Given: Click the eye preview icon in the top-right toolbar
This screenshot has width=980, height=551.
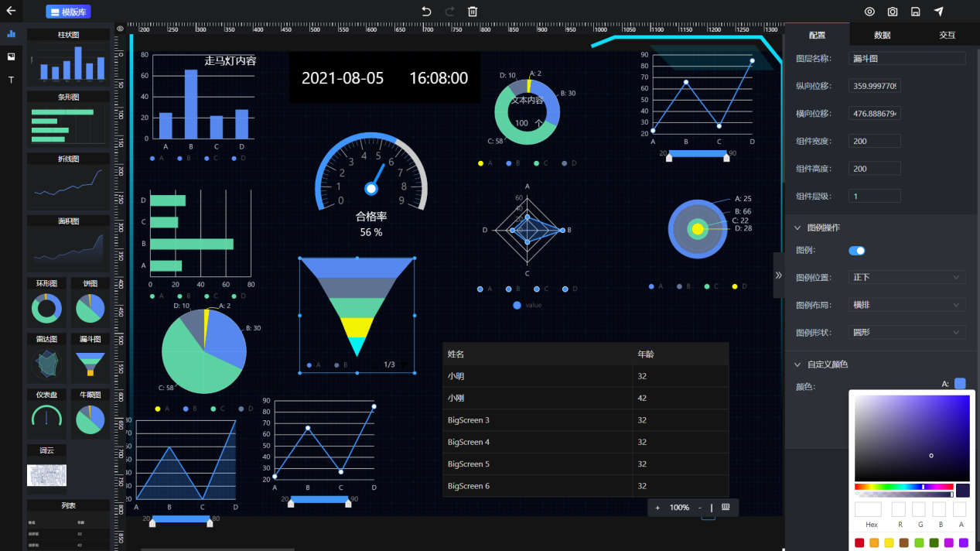Looking at the screenshot, I should point(869,12).
